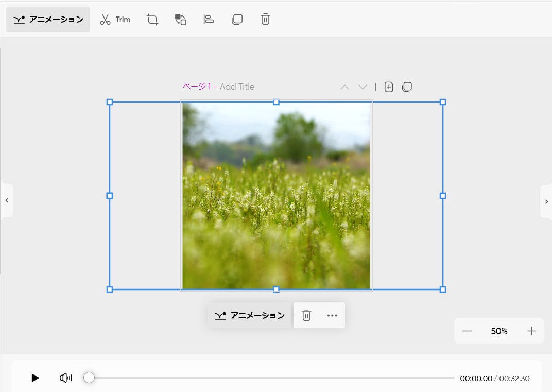
Task: Open アニメーション from the floating context bar
Action: pos(250,315)
